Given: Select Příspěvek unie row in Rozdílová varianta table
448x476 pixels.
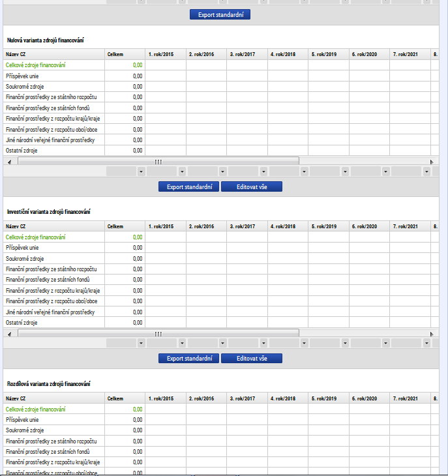Looking at the screenshot, I should pyautogui.click(x=221, y=420).
